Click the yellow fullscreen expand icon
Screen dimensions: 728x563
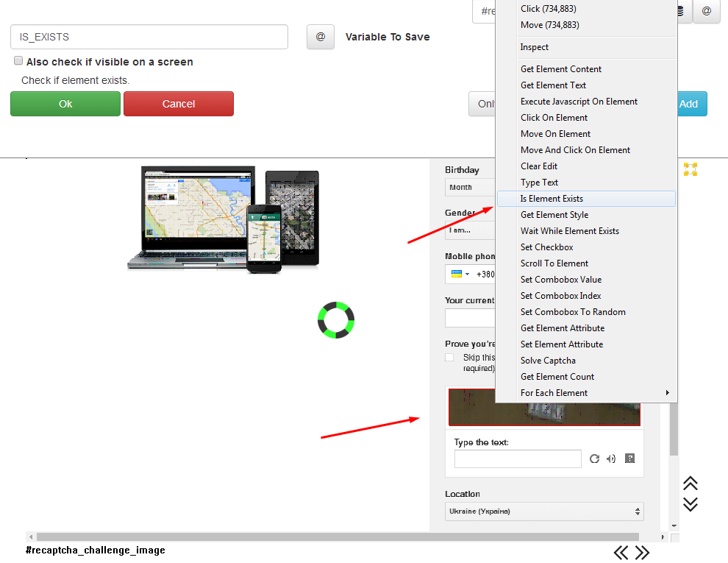[690, 169]
